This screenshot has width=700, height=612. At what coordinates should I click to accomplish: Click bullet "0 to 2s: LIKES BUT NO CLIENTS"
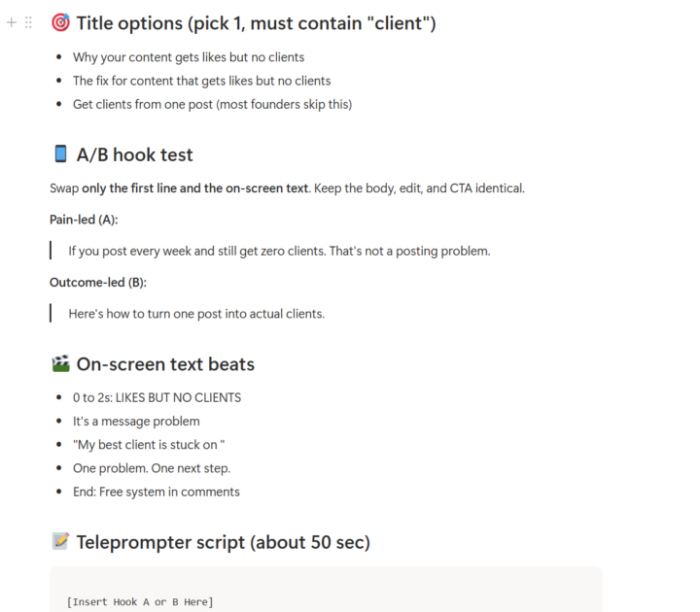click(157, 397)
